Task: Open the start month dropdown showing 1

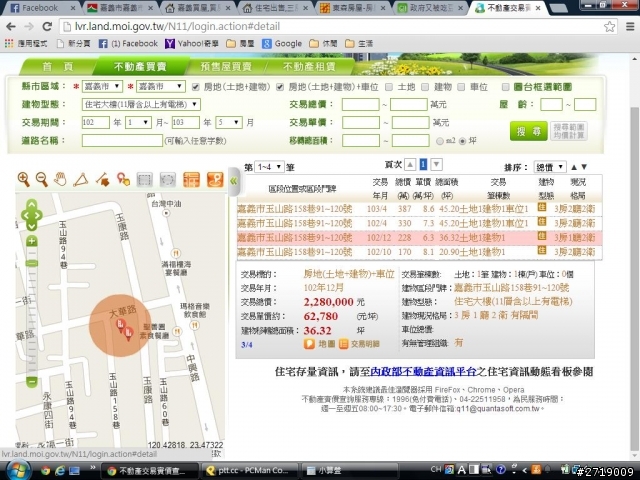Action: [x=138, y=122]
